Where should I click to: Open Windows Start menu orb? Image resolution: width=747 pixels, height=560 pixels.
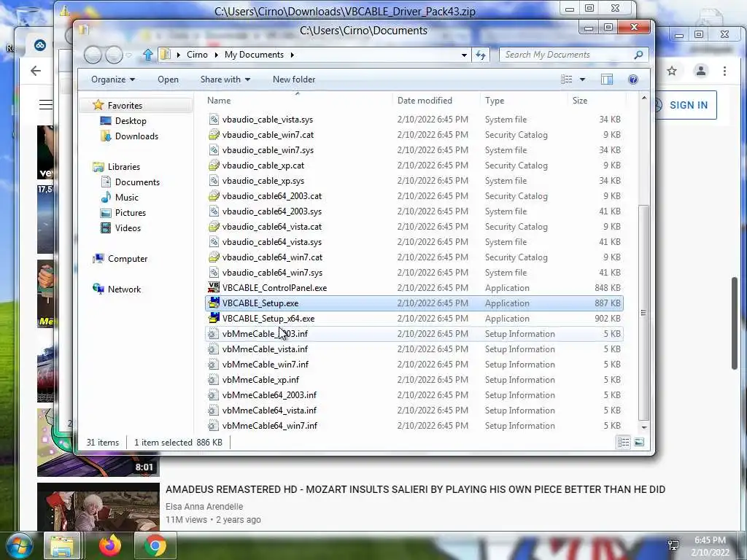pyautogui.click(x=20, y=545)
